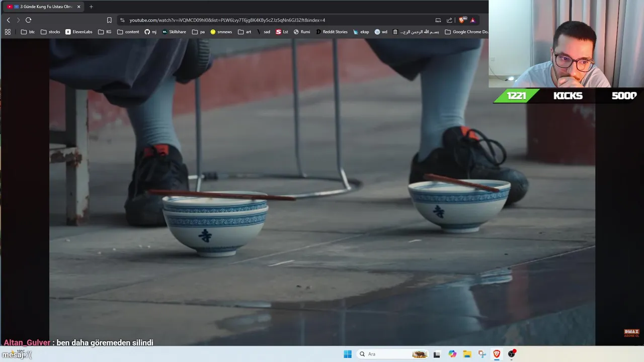Open Snipping Tool from the taskbar
Image resolution: width=644 pixels, height=362 pixels.
482,354
